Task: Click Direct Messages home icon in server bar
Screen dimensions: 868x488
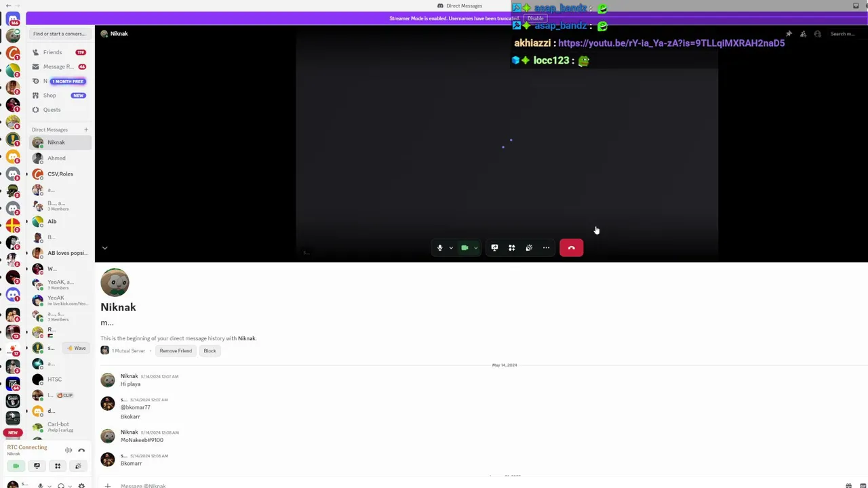Action: point(13,19)
